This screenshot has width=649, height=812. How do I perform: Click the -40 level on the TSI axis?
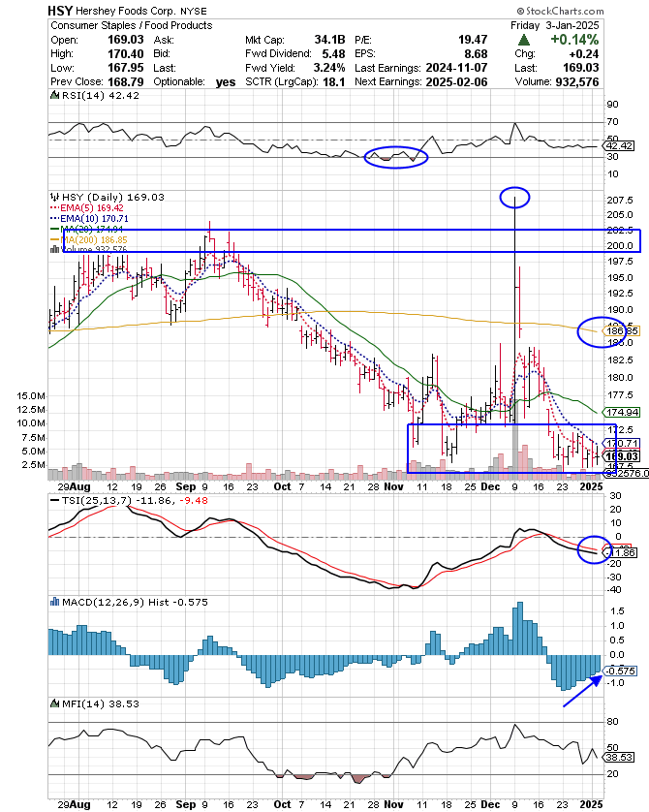614,590
